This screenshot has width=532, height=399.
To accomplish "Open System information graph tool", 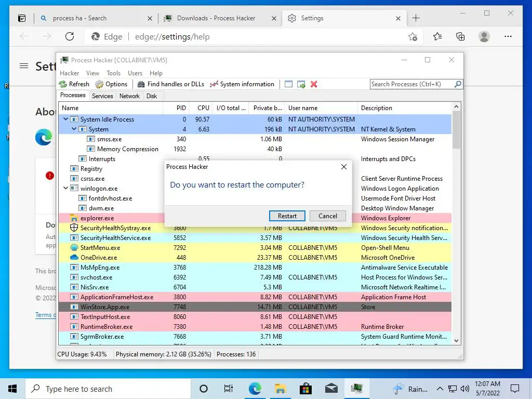I will click(x=242, y=84).
